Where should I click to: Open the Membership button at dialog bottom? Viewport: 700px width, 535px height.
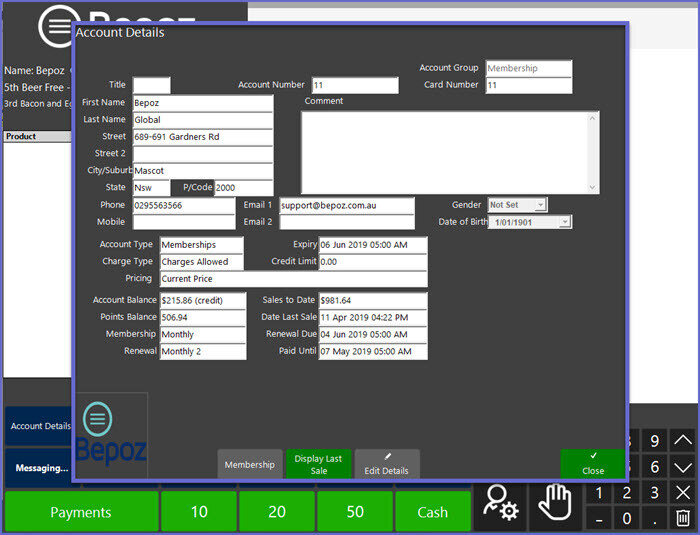[x=250, y=464]
